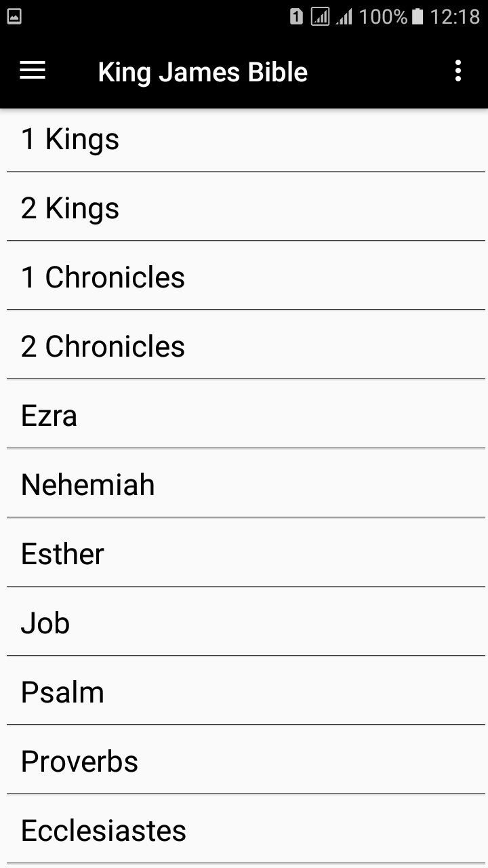Open the overflow options menu
488x868 pixels.
457,71
